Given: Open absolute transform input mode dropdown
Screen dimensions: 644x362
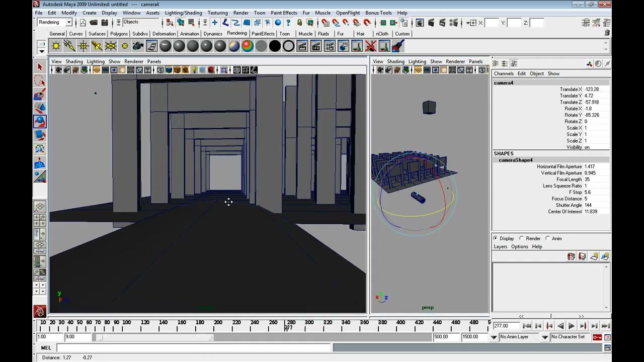Looking at the screenshot, I should [472, 23].
